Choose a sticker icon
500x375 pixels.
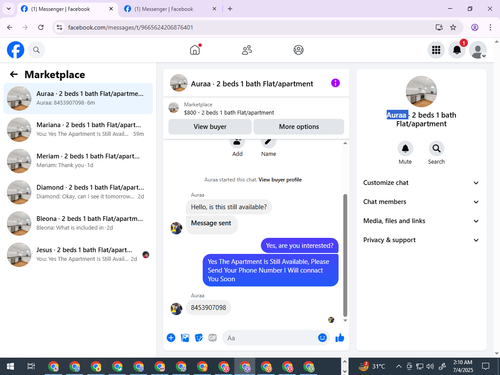point(199,338)
